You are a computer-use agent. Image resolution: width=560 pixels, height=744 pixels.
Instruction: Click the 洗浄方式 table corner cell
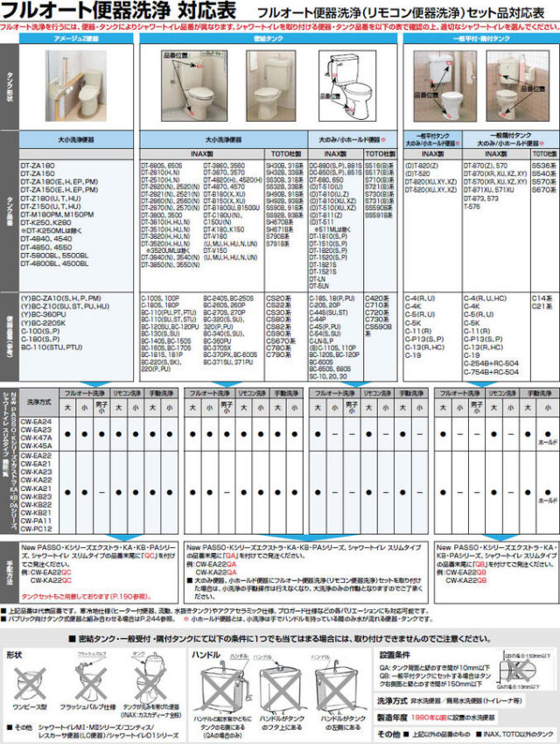[39, 401]
